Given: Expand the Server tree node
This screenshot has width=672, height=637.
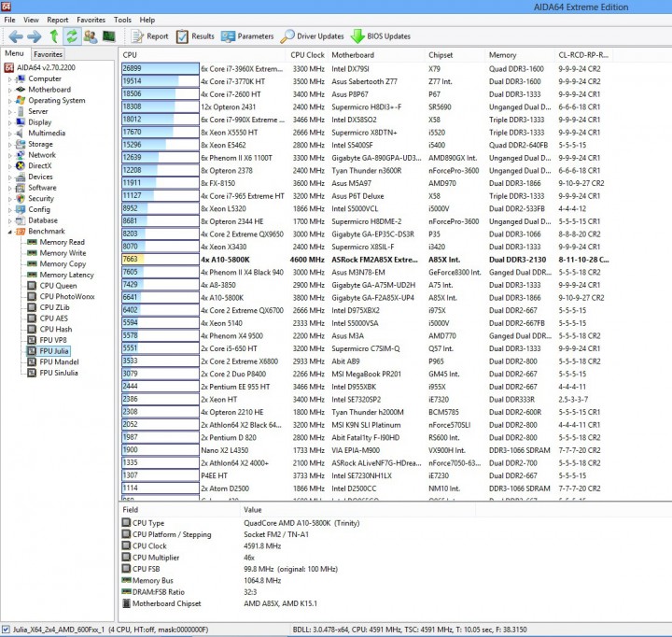Looking at the screenshot, I should point(10,111).
